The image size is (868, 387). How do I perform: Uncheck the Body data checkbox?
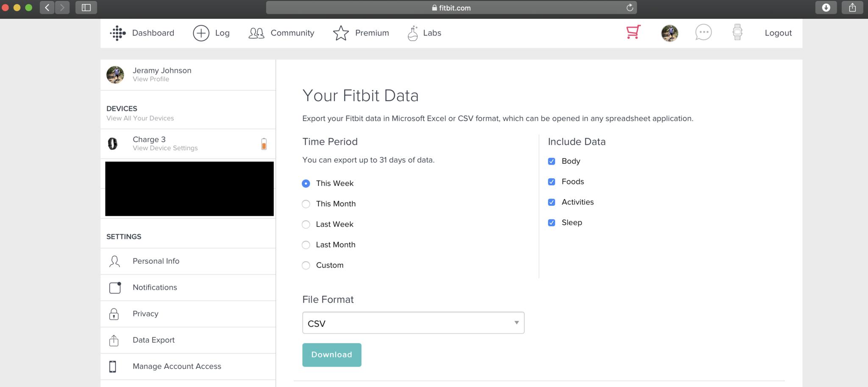[x=551, y=161]
